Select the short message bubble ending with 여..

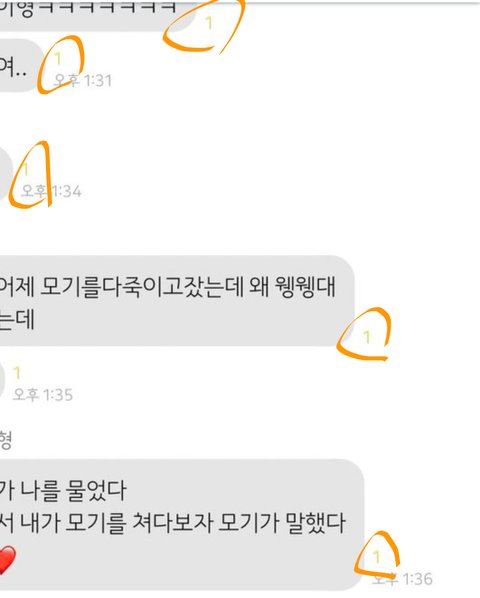tap(21, 65)
